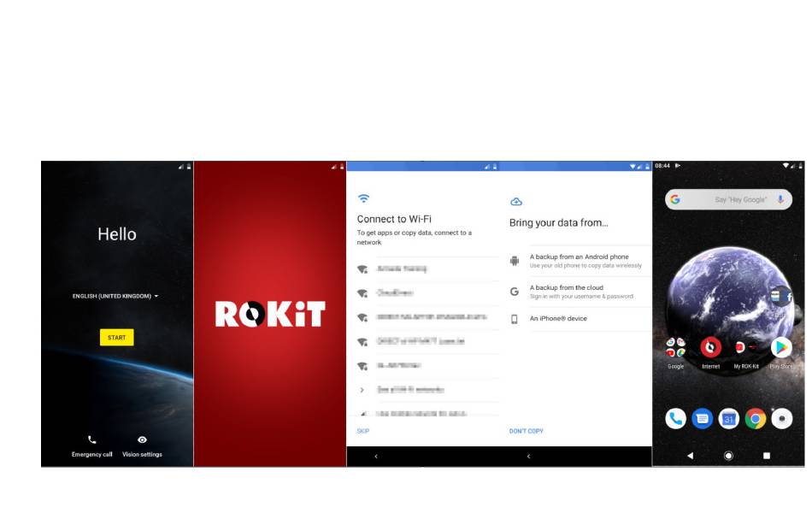The height and width of the screenshot is (525, 812).
Task: Choose A backup from an Android phone
Action: click(580, 261)
